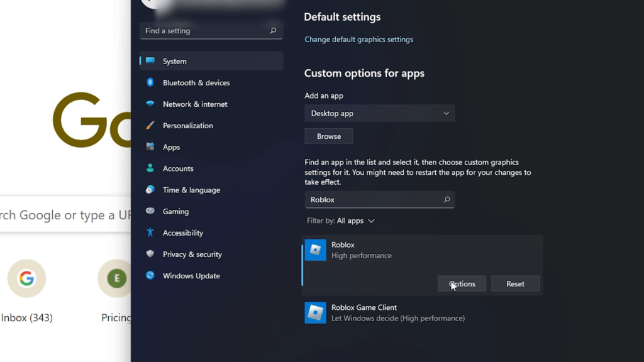
Task: Select Gaming in the sidebar
Action: [211, 211]
